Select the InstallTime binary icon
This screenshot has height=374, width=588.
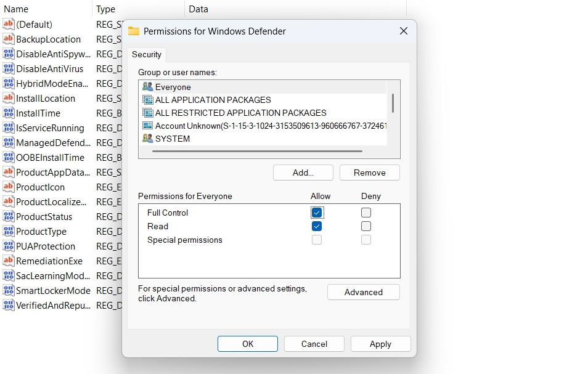tap(8, 113)
